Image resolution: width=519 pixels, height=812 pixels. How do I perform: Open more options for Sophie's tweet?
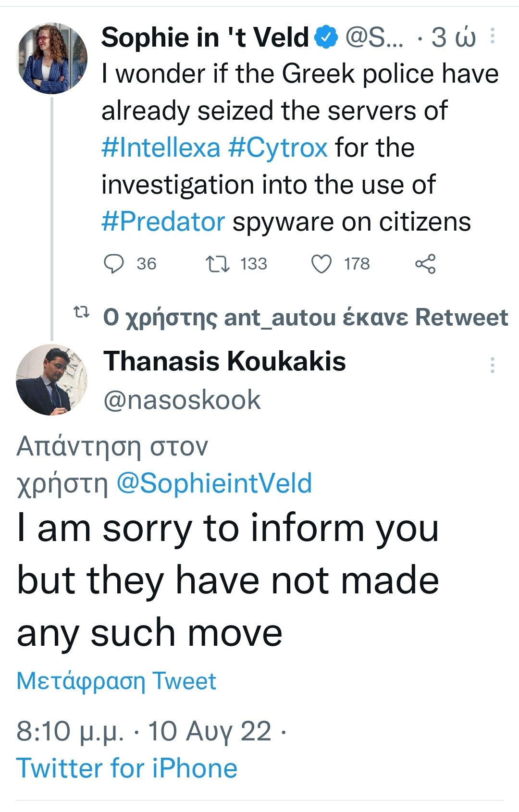[x=493, y=37]
